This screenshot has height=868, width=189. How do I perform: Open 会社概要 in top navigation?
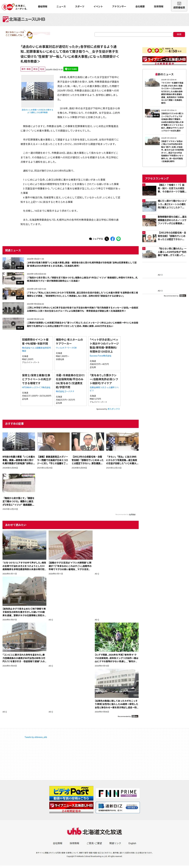(140, 6)
